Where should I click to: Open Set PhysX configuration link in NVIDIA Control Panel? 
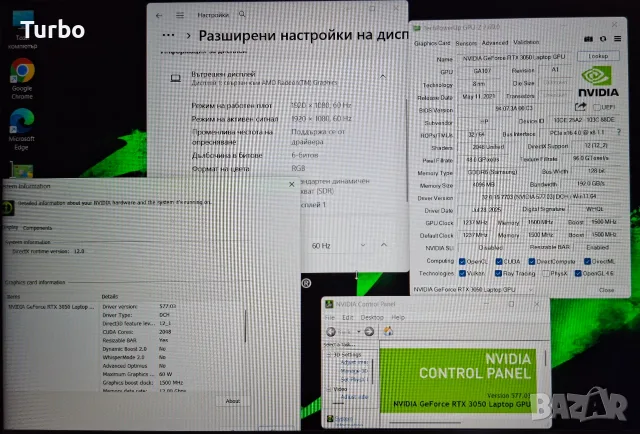[354, 380]
